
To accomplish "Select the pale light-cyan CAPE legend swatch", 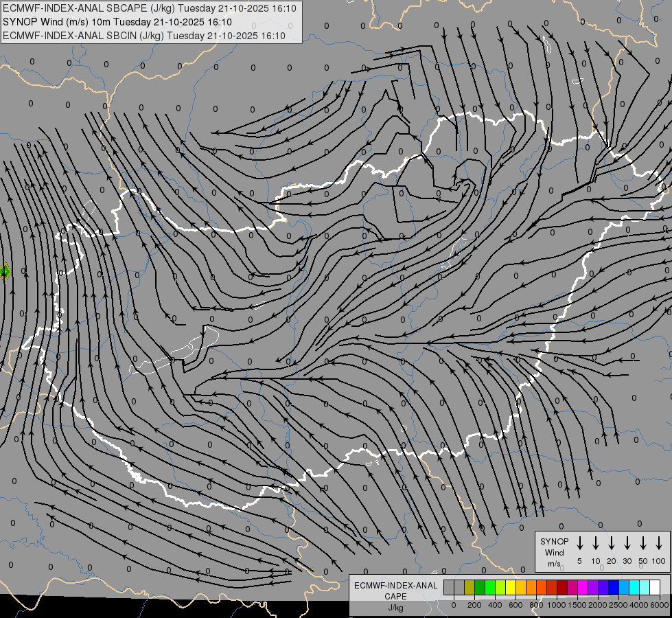I will point(645,587).
